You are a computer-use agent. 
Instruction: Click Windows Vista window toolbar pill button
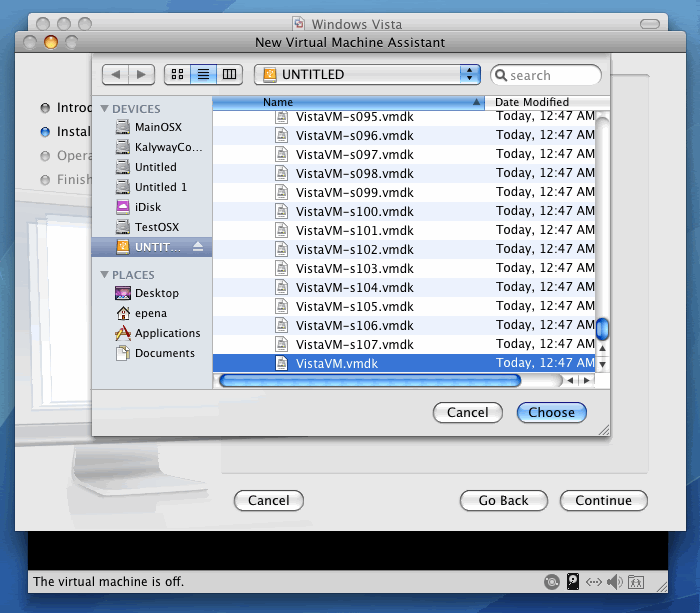click(650, 24)
